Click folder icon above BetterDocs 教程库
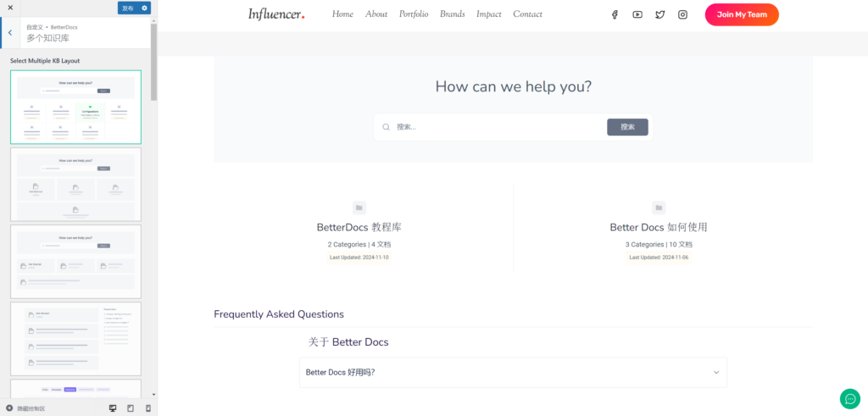Image resolution: width=868 pixels, height=416 pixels. pos(359,208)
